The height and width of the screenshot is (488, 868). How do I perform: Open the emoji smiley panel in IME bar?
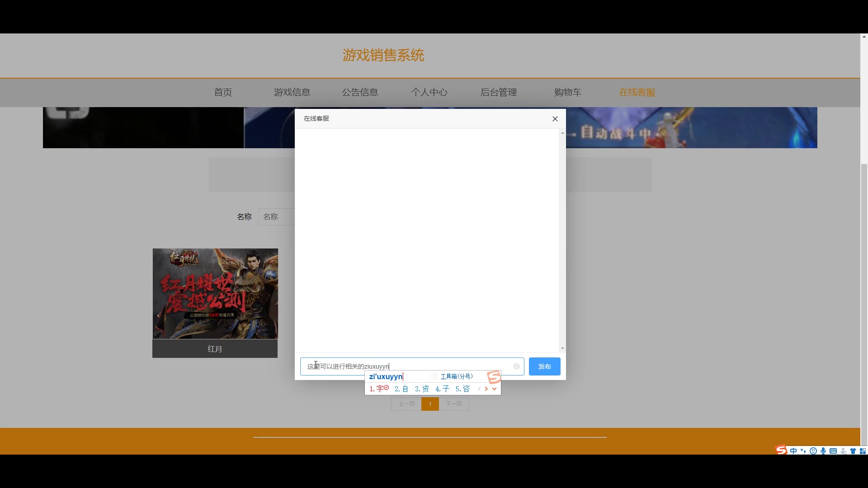pos(813,451)
